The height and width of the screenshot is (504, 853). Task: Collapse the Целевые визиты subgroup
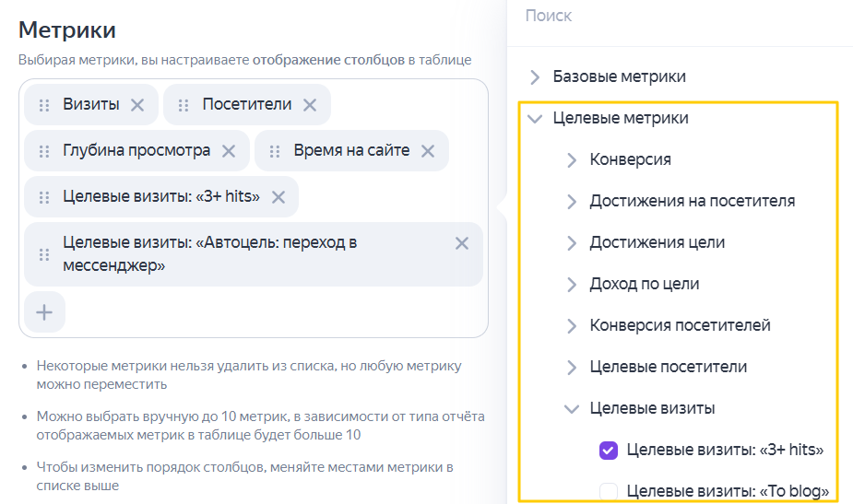572,409
